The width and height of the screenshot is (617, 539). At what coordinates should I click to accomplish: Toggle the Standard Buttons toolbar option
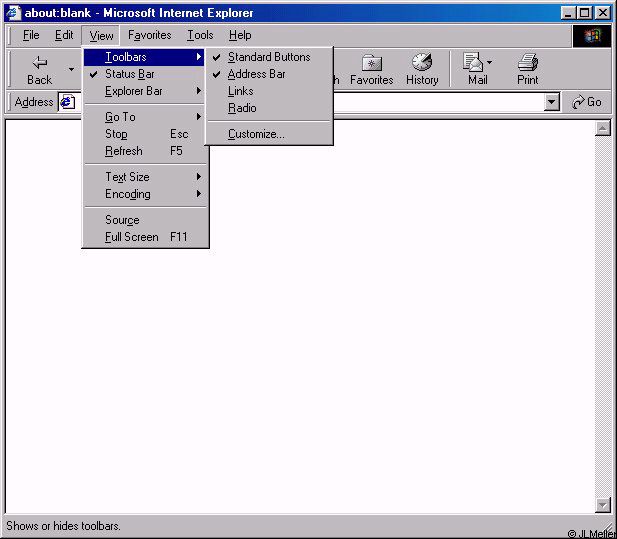pos(269,57)
